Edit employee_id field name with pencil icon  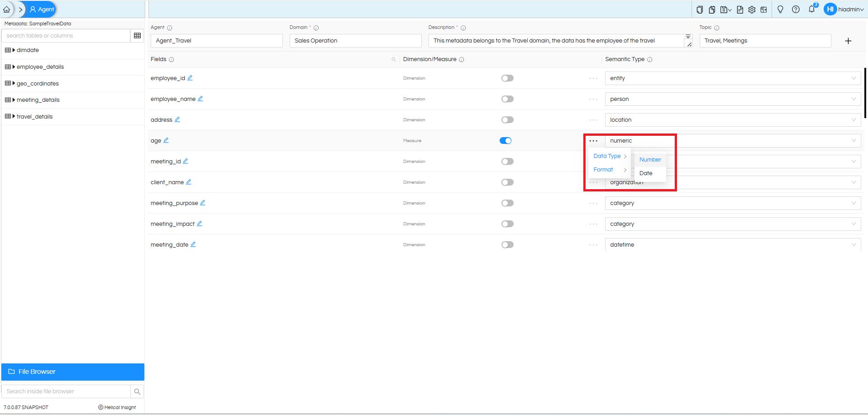[x=190, y=78]
